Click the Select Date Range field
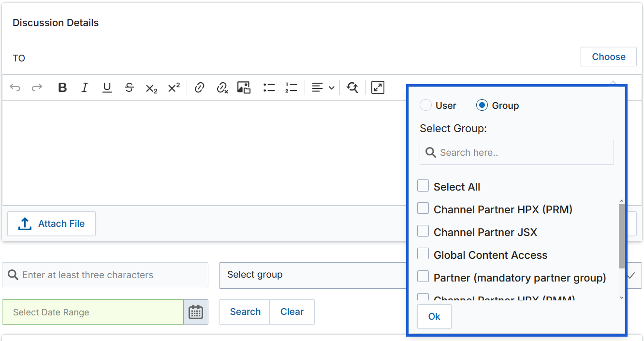The image size is (644, 341). (x=92, y=312)
